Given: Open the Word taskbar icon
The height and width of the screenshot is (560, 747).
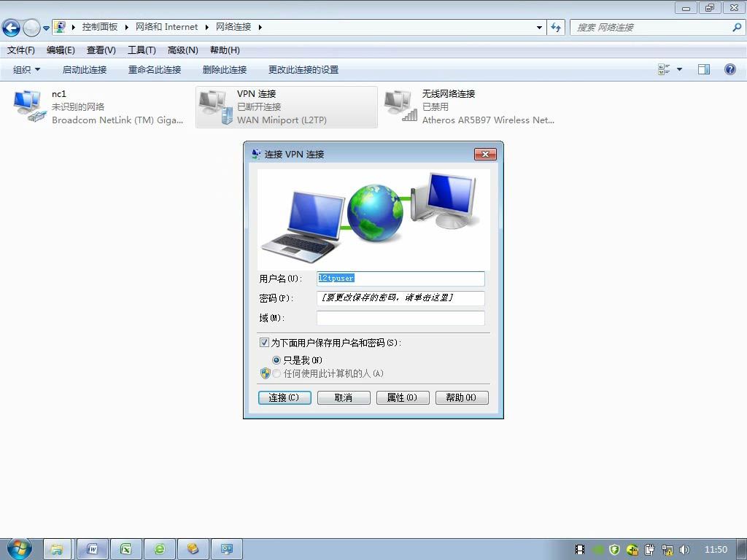Looking at the screenshot, I should 92,550.
